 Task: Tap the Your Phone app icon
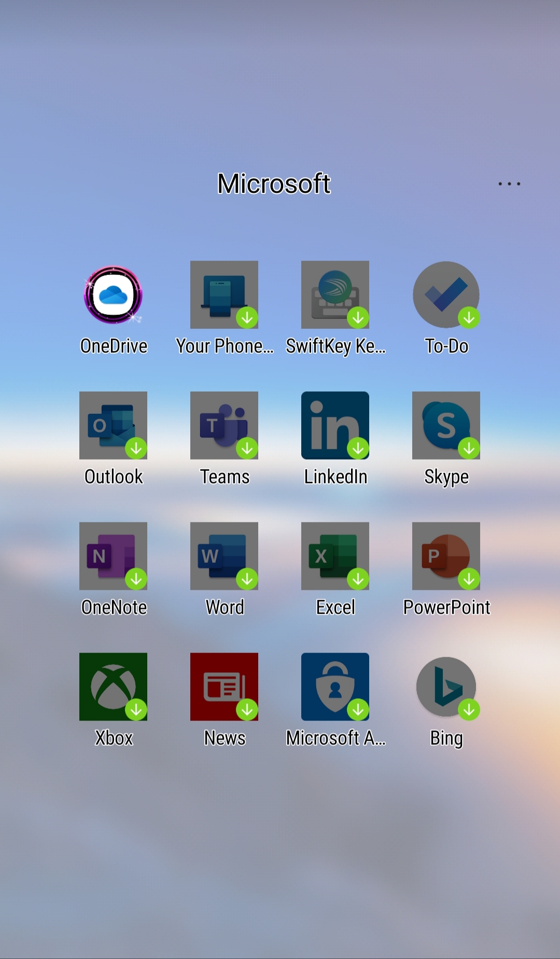224,295
